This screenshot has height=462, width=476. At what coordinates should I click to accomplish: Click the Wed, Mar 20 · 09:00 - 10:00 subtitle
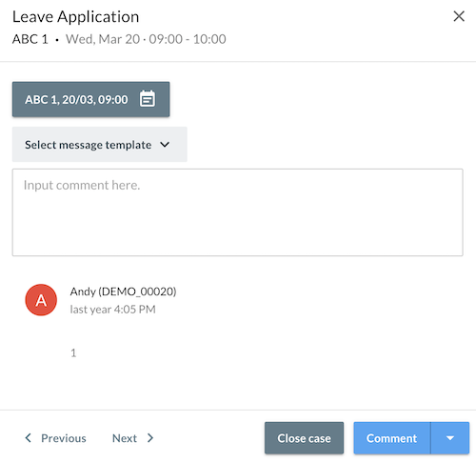tap(146, 39)
